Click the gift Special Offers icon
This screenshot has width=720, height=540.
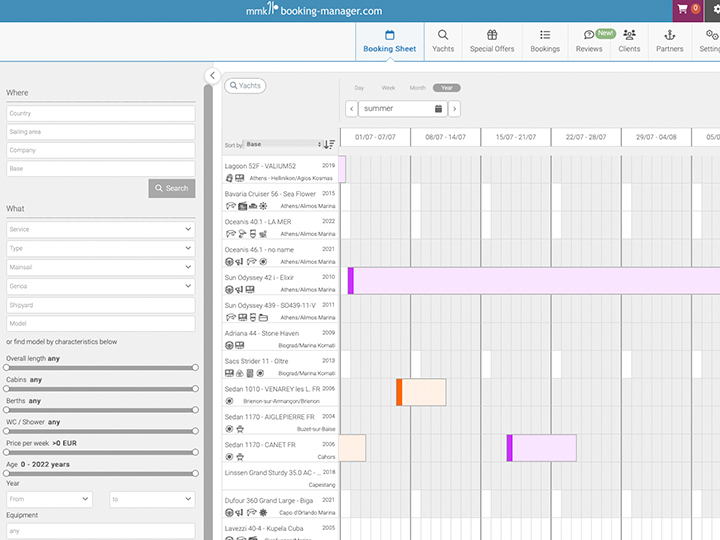click(x=492, y=35)
